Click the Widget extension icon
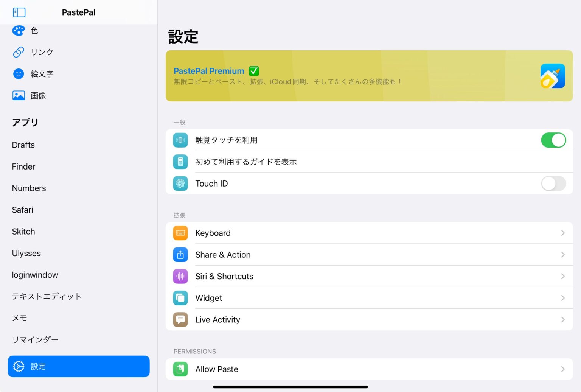Screen dimensions: 581x392 click(180, 298)
